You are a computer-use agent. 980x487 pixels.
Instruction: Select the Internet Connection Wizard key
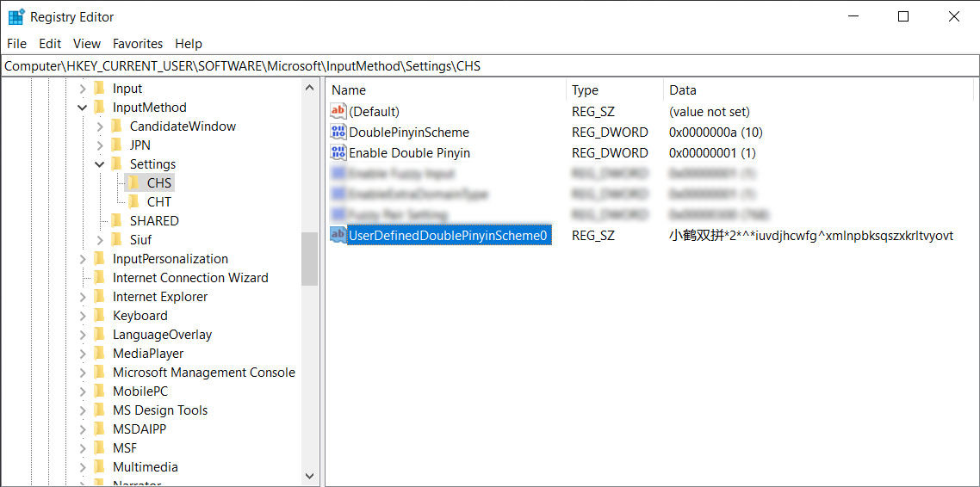pos(190,278)
